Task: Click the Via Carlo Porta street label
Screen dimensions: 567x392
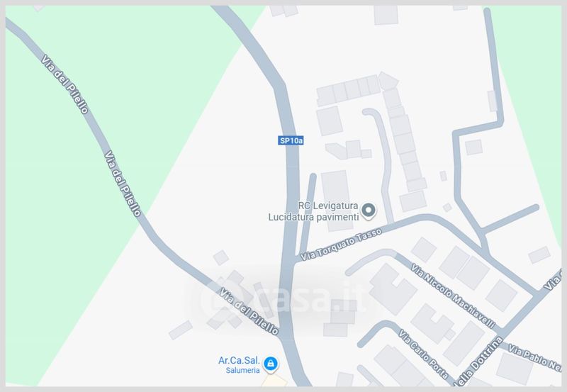Action: 423,352
